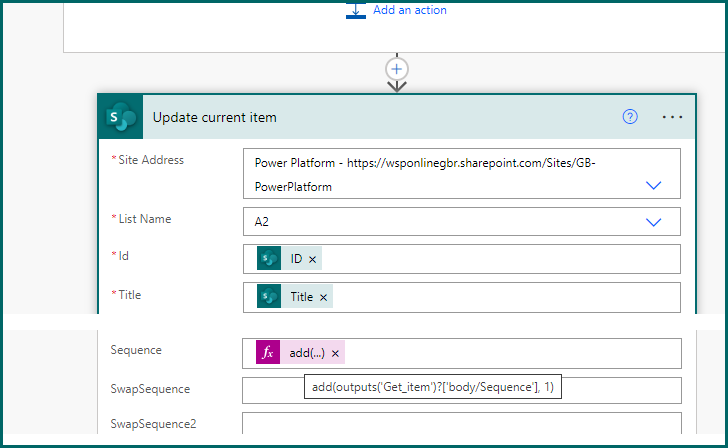This screenshot has height=448, width=728.
Task: Open the Site Address dropdown chevron
Action: [x=653, y=185]
